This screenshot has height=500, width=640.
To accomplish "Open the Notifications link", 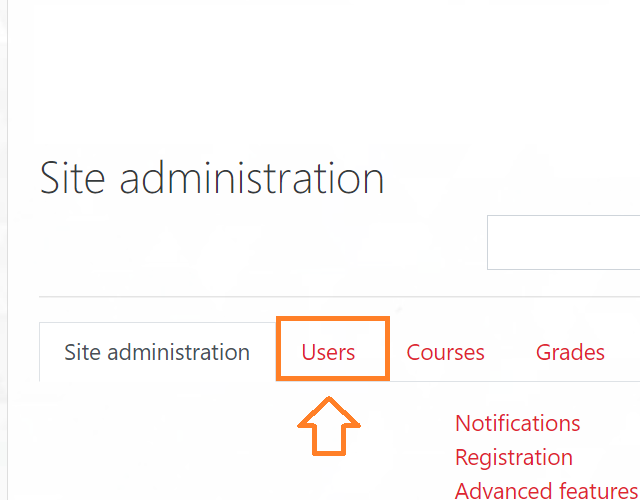I will (517, 423).
